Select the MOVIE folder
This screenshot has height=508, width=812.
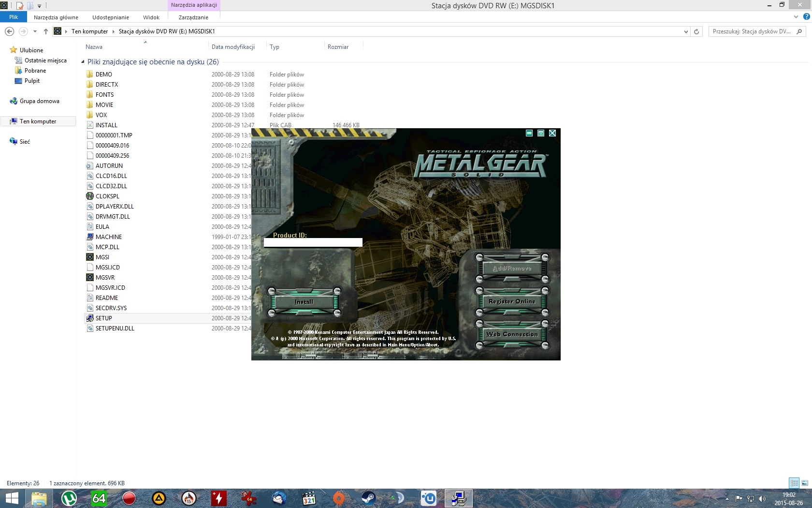point(104,105)
